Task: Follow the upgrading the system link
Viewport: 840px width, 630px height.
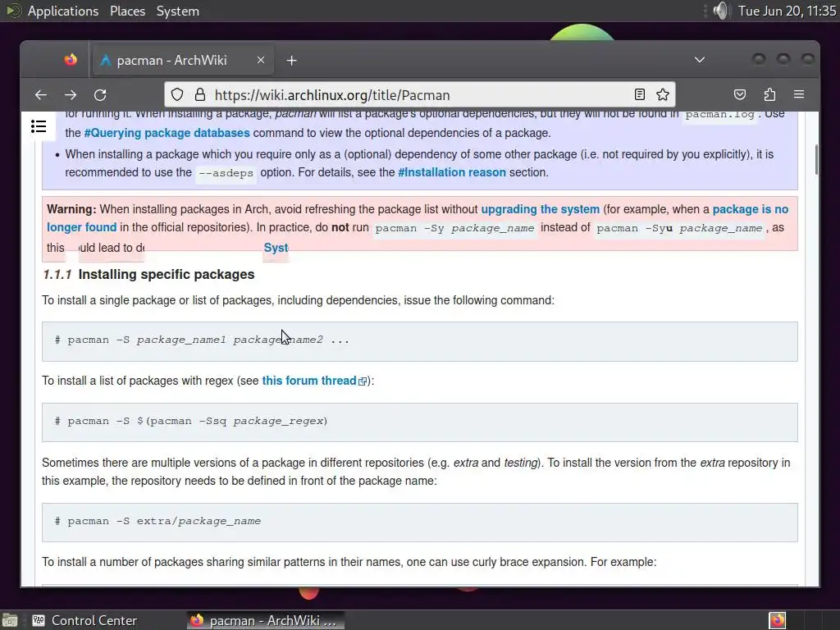Action: click(x=540, y=209)
